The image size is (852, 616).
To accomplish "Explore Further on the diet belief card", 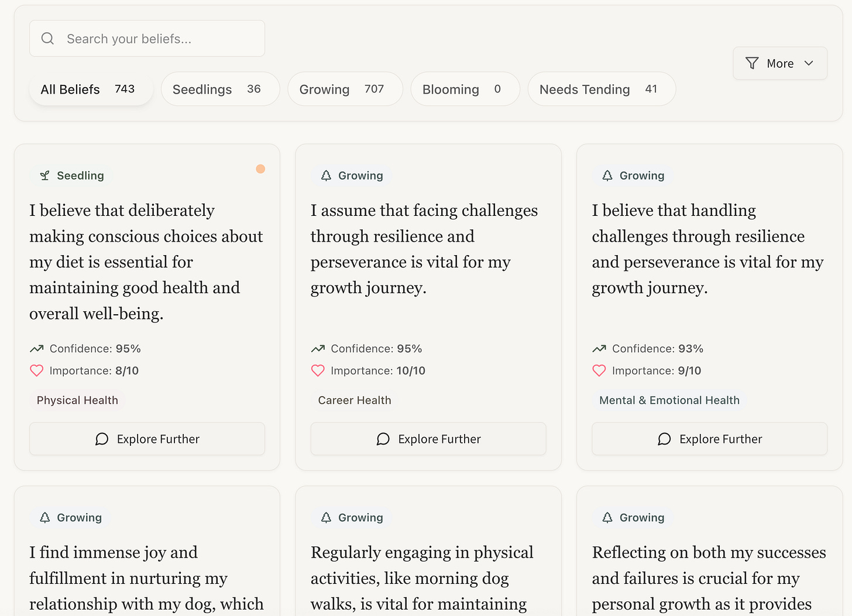I will tap(147, 439).
